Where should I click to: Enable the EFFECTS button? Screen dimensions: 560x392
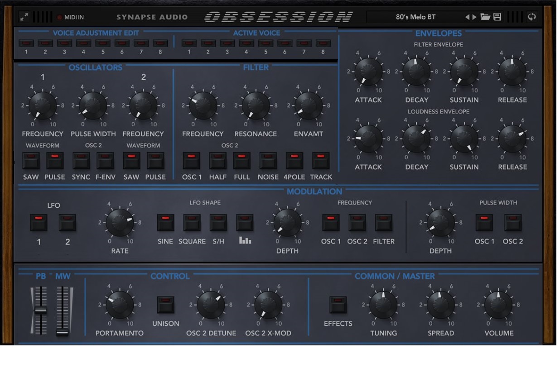click(x=338, y=305)
